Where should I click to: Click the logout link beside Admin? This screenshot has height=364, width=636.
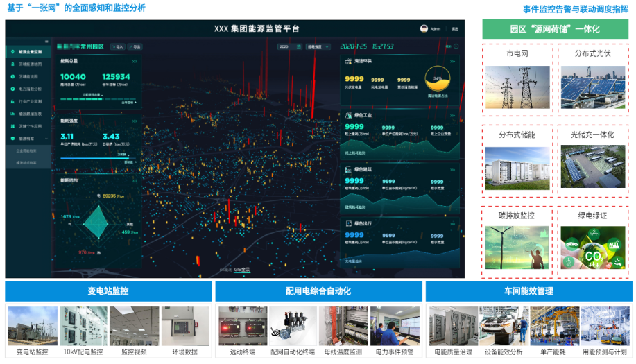tap(455, 29)
